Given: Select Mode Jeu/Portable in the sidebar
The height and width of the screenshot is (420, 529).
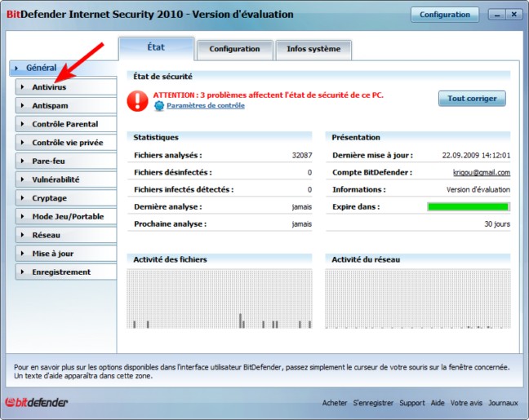Looking at the screenshot, I should coord(66,216).
